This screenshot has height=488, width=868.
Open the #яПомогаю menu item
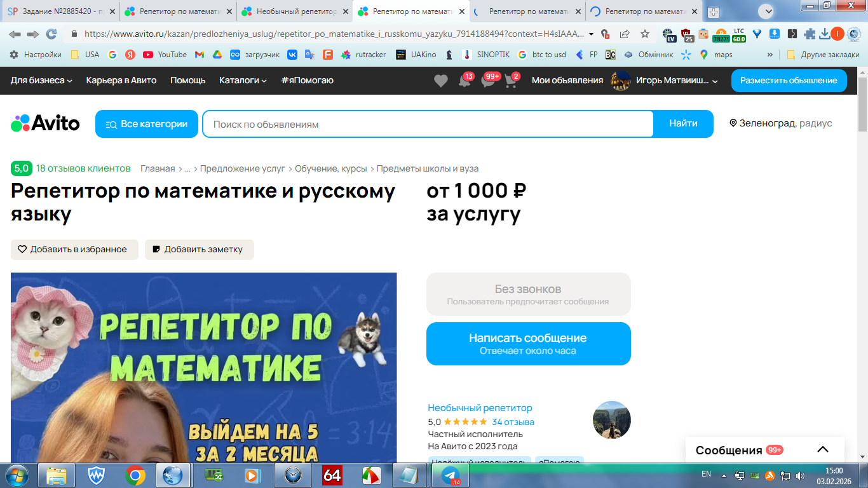[x=307, y=80]
